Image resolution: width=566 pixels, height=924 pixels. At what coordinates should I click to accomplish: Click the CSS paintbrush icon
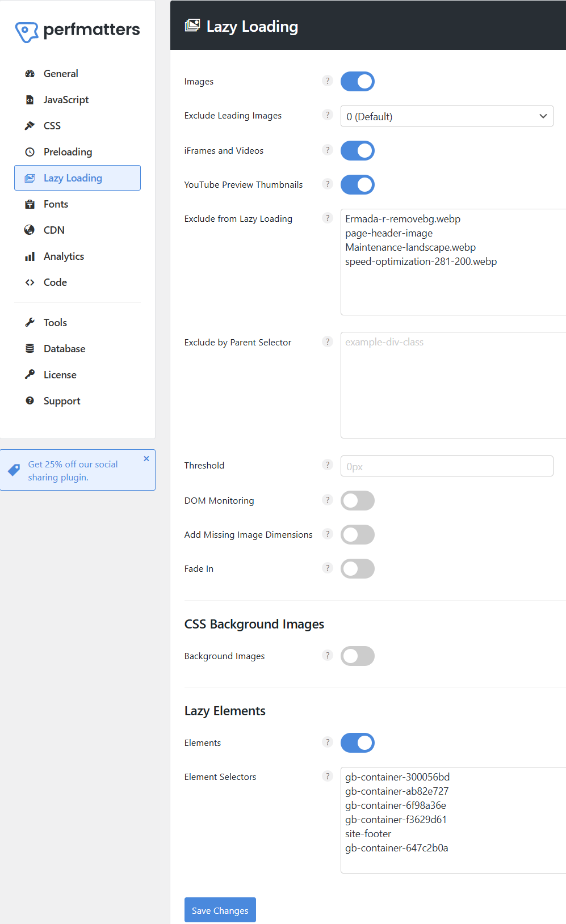pos(30,126)
